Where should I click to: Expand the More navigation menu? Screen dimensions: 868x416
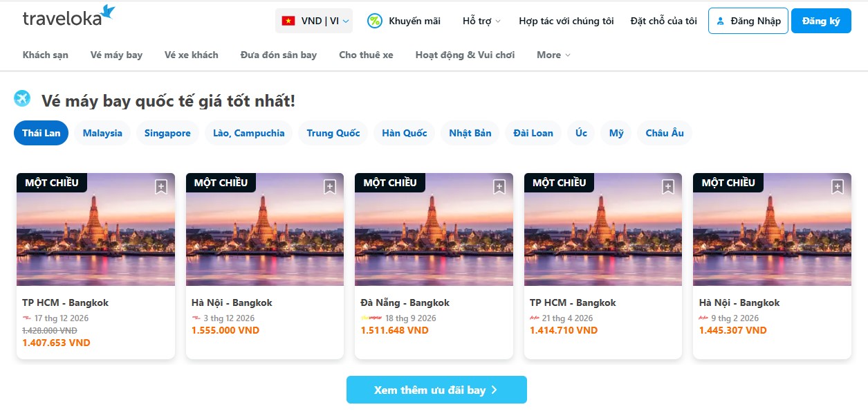(x=553, y=55)
